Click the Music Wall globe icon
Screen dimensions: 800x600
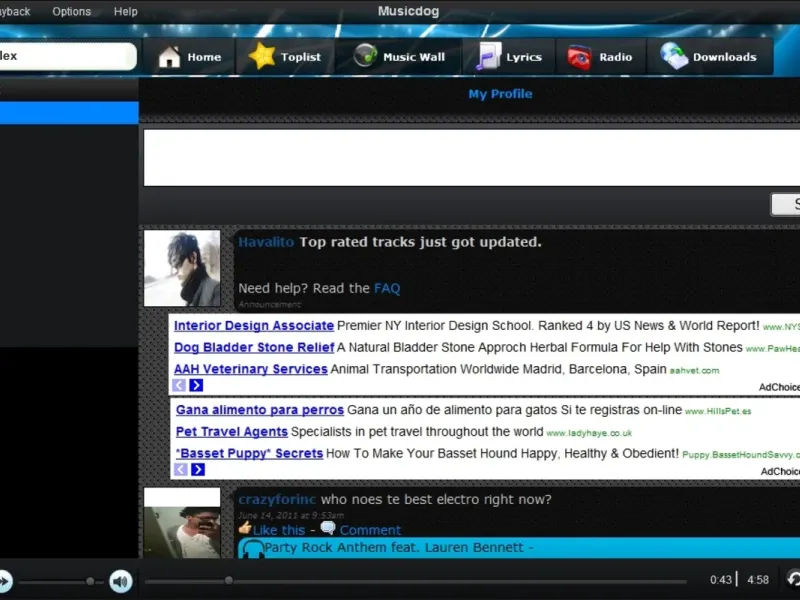point(365,55)
